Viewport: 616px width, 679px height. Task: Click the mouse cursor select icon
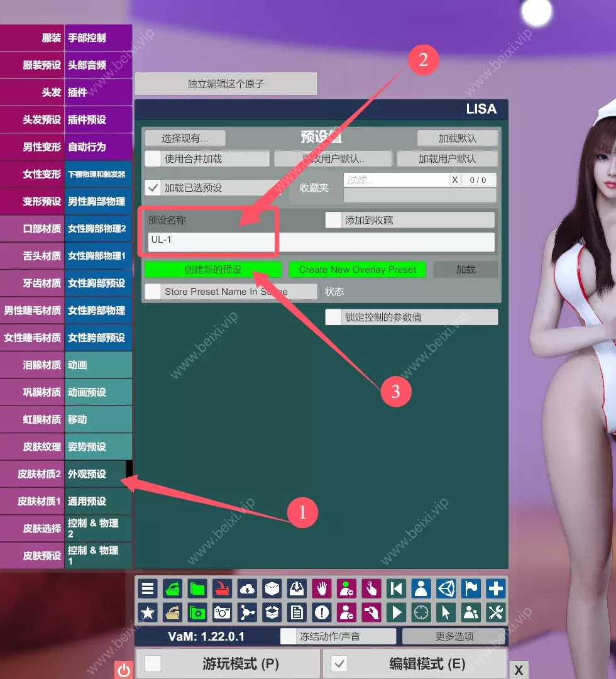(x=446, y=612)
